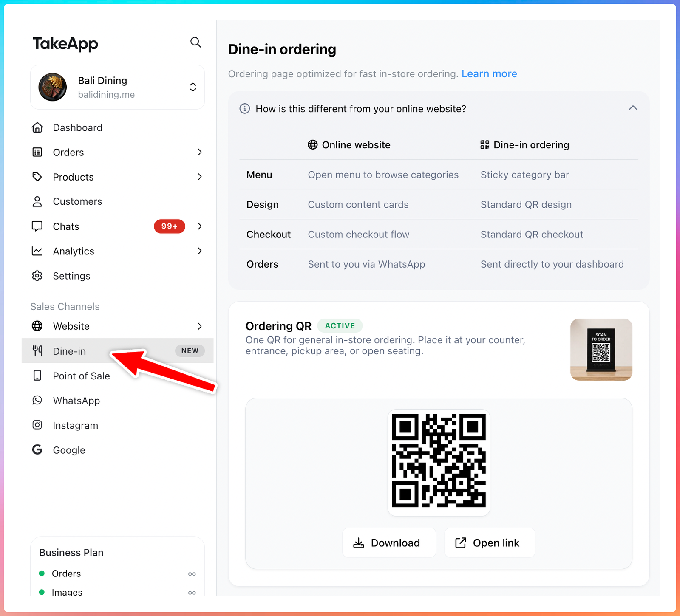Click the external link icon
The width and height of the screenshot is (680, 616).
pos(461,543)
